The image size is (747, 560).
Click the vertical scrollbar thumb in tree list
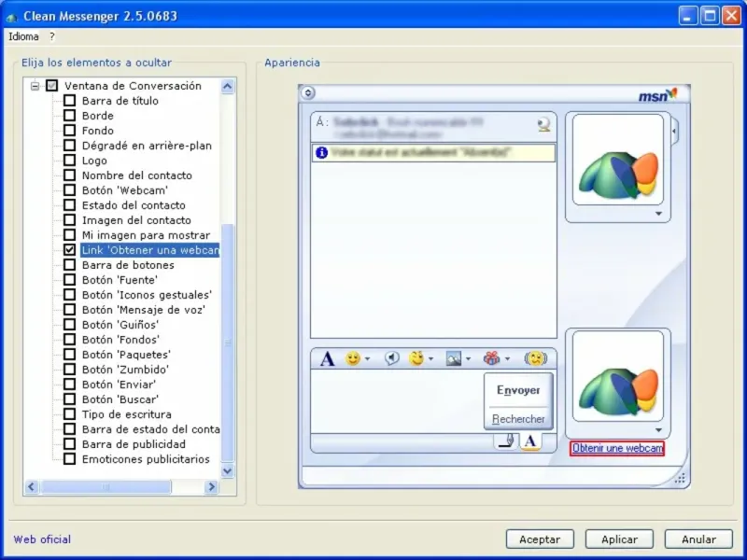[228, 343]
